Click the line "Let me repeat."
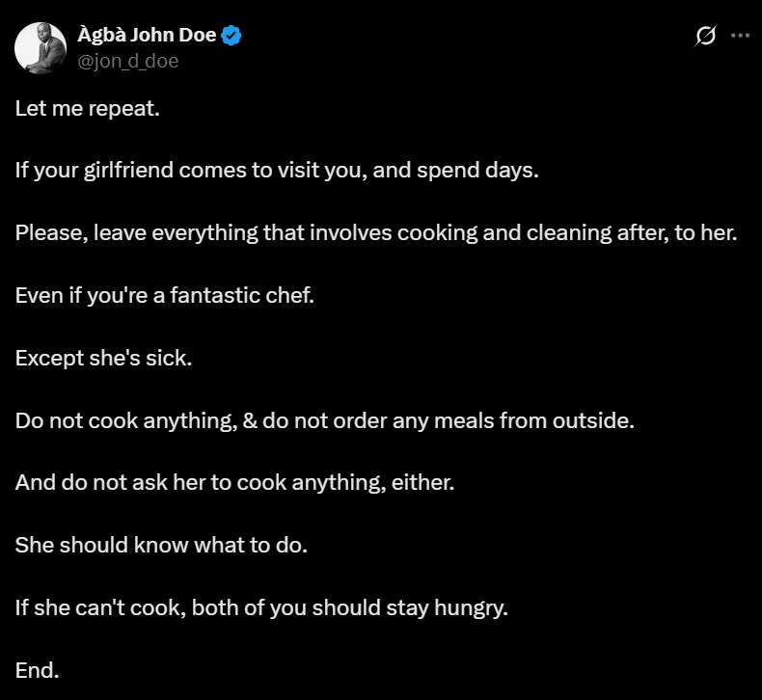The width and height of the screenshot is (762, 700). pos(88,108)
